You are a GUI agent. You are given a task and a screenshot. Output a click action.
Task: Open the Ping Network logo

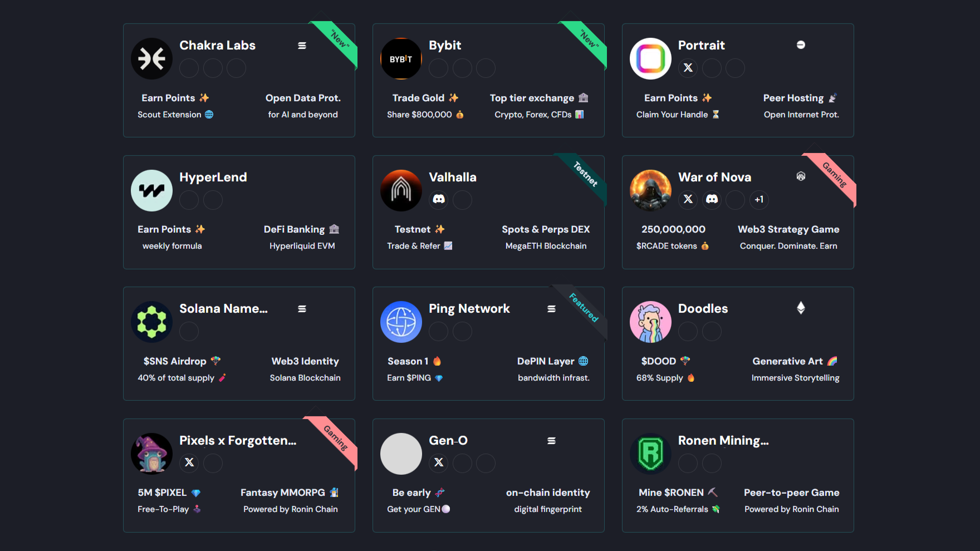(401, 322)
